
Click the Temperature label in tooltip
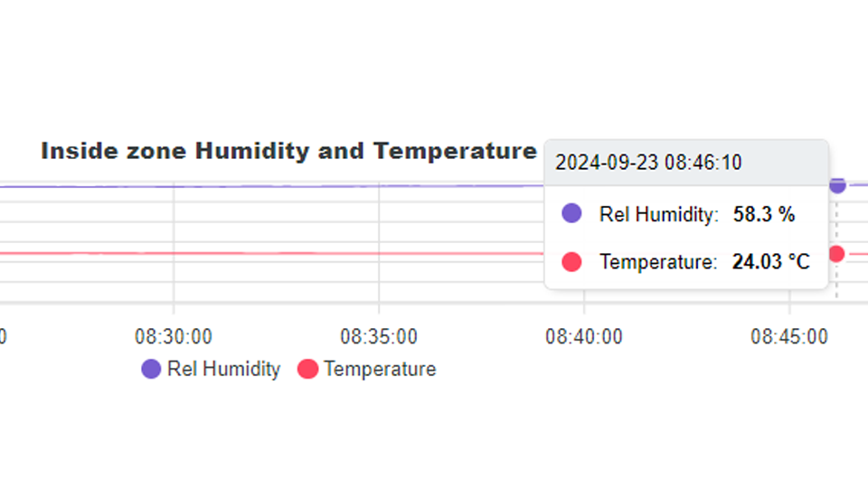click(x=659, y=262)
